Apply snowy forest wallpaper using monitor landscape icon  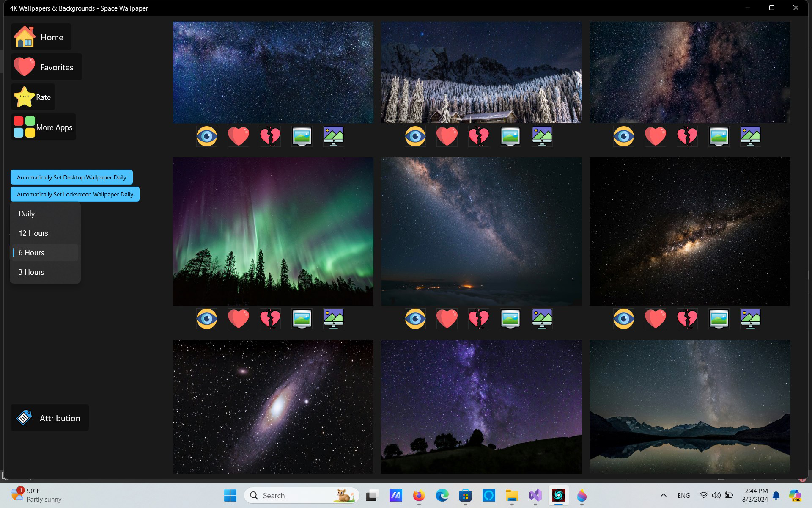542,136
